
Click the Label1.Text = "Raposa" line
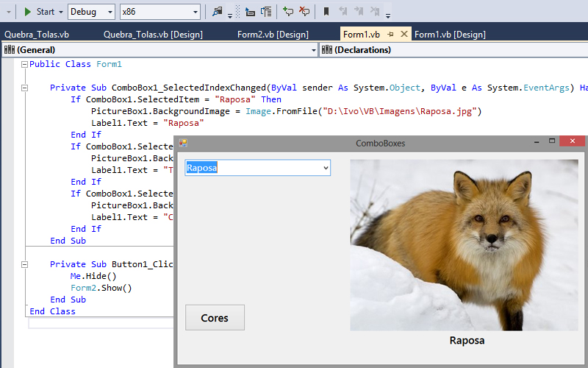click(x=148, y=123)
